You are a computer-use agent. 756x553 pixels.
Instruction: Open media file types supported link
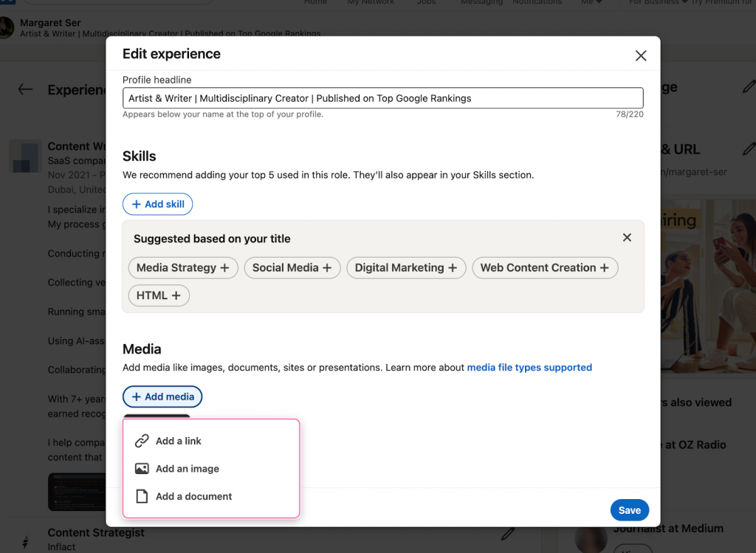pos(529,367)
